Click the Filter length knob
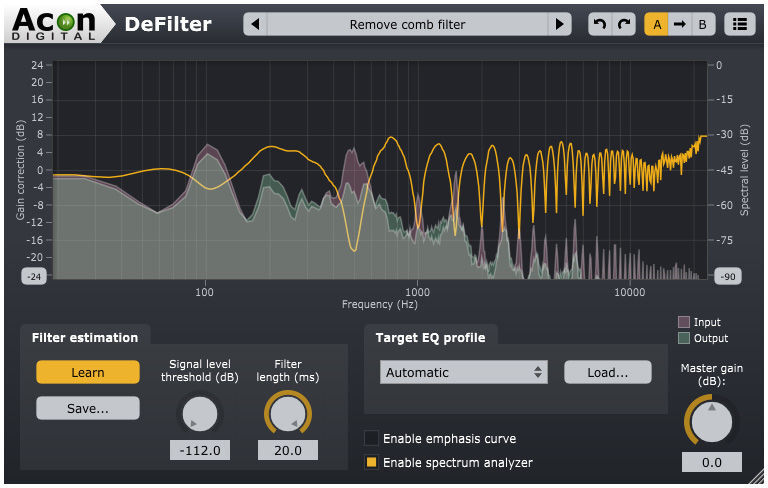Viewport: 768px width, 488px height. coord(288,414)
